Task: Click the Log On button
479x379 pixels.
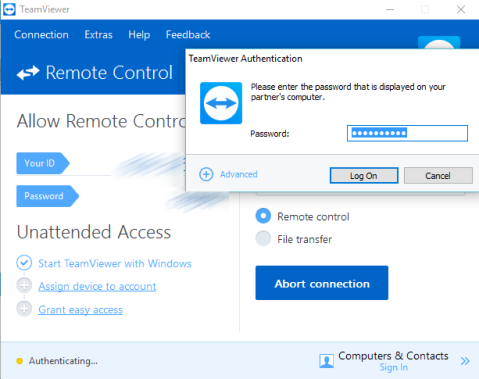Action: (364, 175)
